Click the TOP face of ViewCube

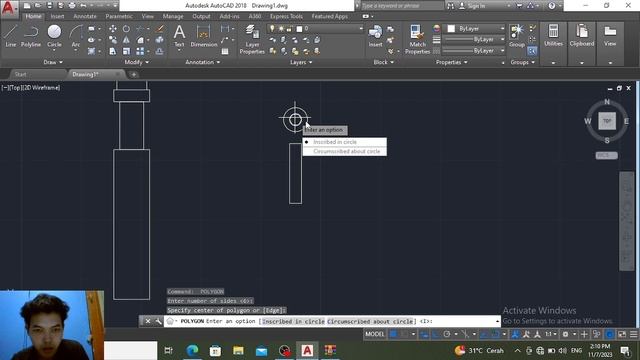click(x=607, y=121)
